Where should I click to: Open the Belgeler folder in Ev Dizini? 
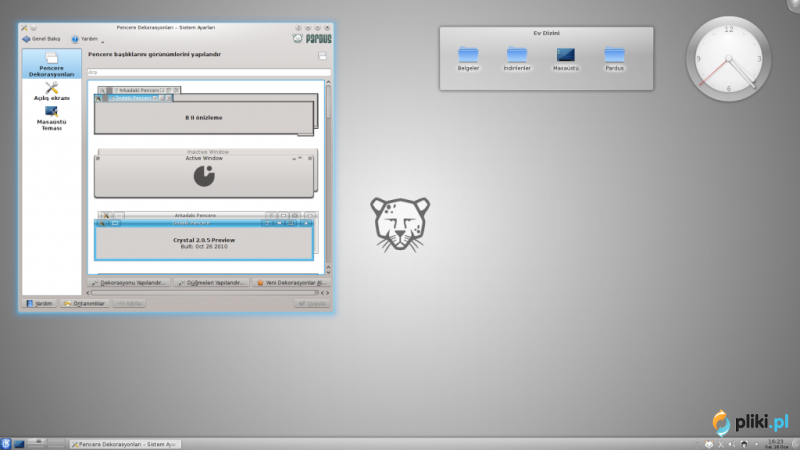(468, 59)
